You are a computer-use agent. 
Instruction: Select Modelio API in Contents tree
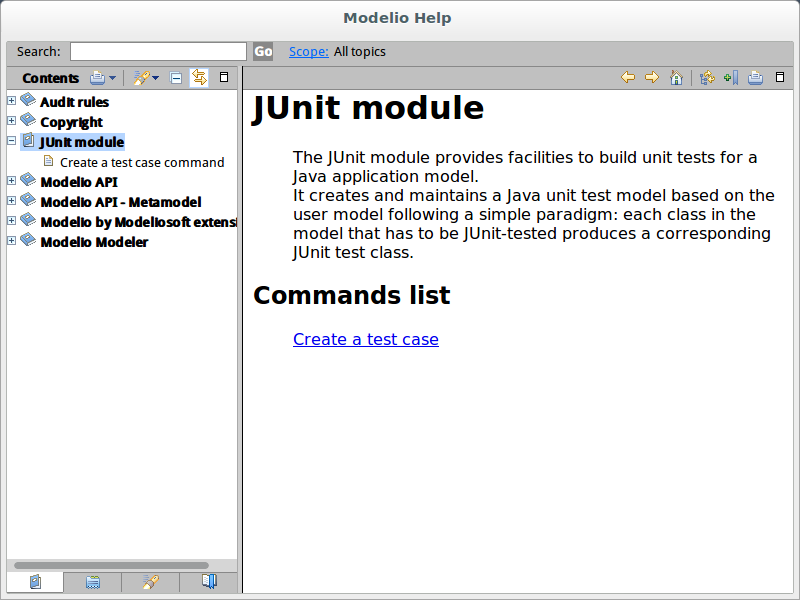coord(79,182)
